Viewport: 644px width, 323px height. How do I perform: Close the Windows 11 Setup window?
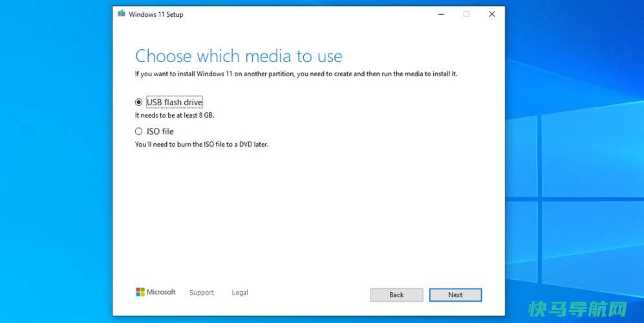(x=491, y=14)
